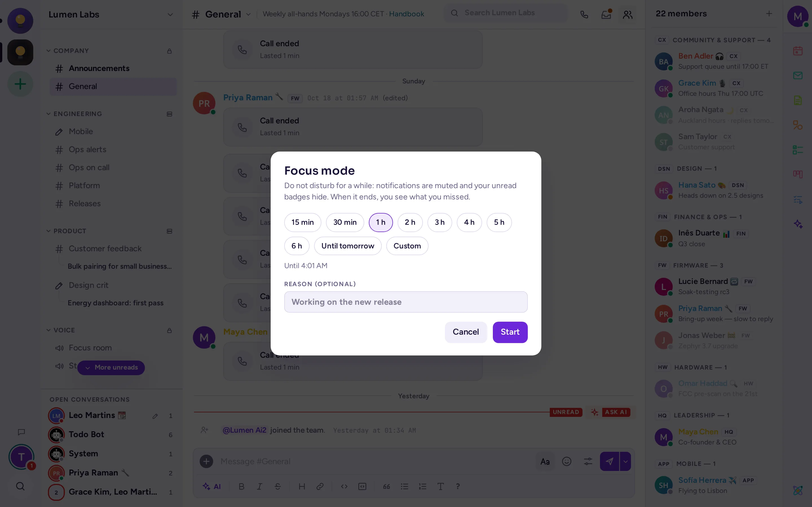This screenshot has height=507, width=812.
Task: Toggle bold formatting in the composer
Action: [x=241, y=486]
